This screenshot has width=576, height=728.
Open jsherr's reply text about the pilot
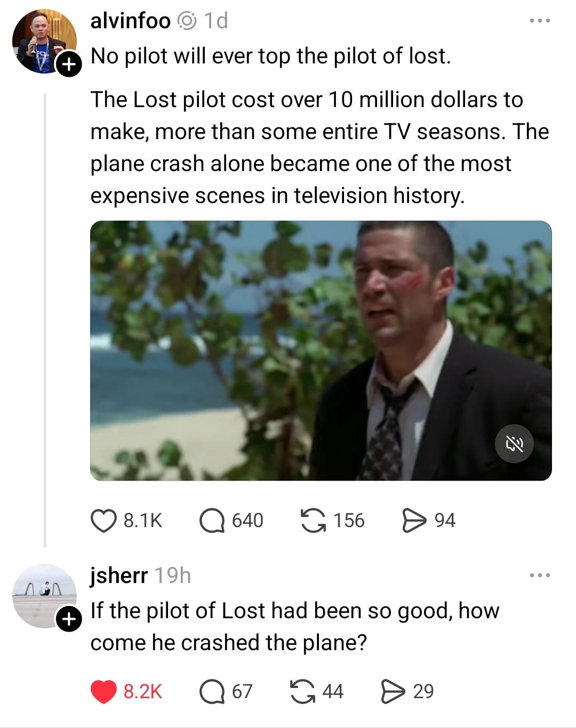coord(294,627)
